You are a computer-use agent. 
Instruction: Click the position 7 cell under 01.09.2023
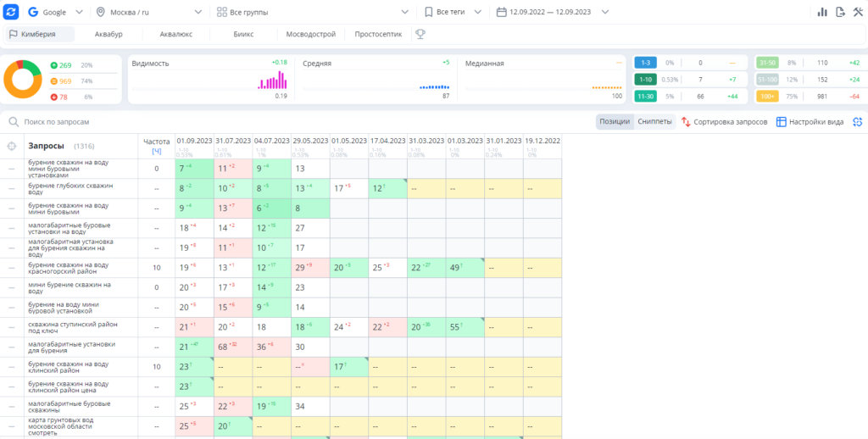194,169
